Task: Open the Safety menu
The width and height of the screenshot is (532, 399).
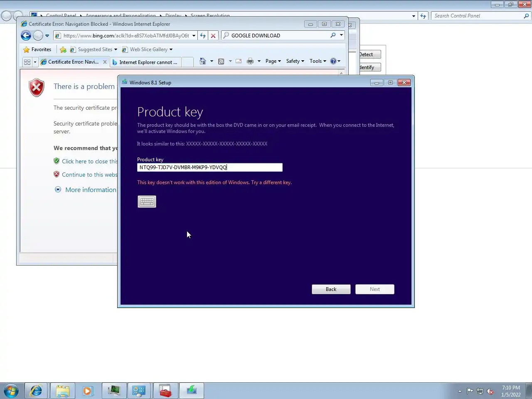Action: pos(295,61)
